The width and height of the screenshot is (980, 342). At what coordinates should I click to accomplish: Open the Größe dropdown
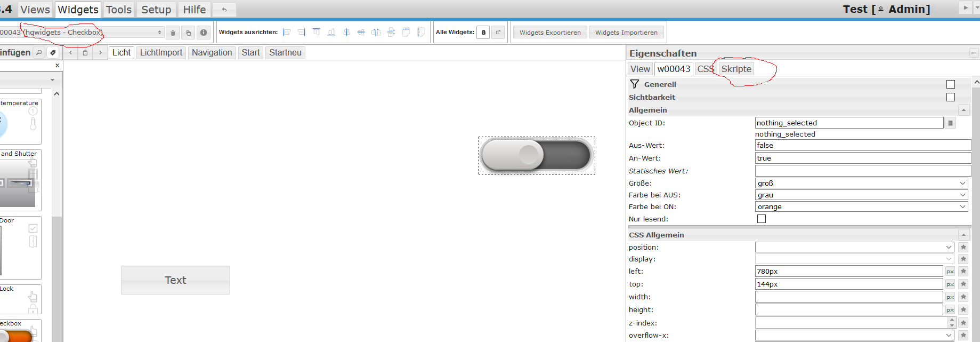coord(862,183)
